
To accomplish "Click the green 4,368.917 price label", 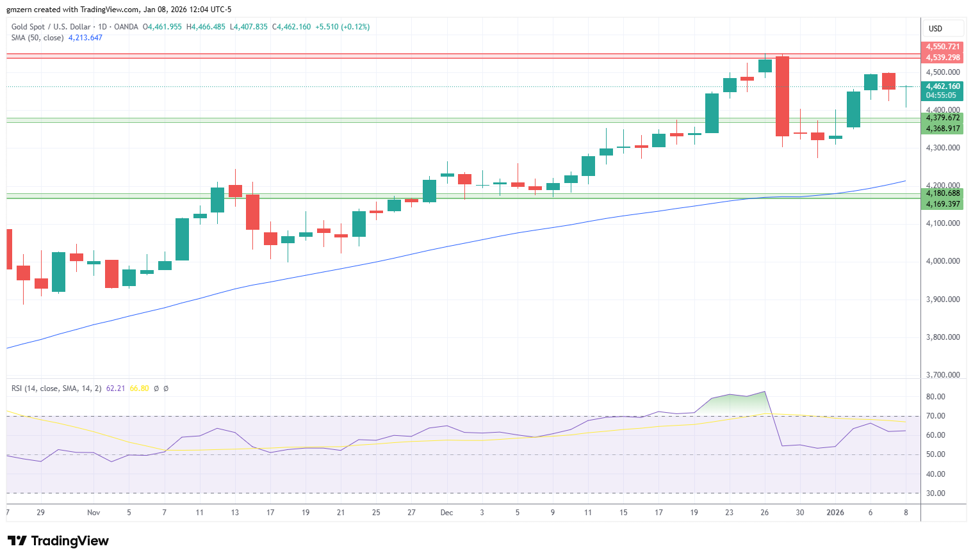I will pos(943,129).
